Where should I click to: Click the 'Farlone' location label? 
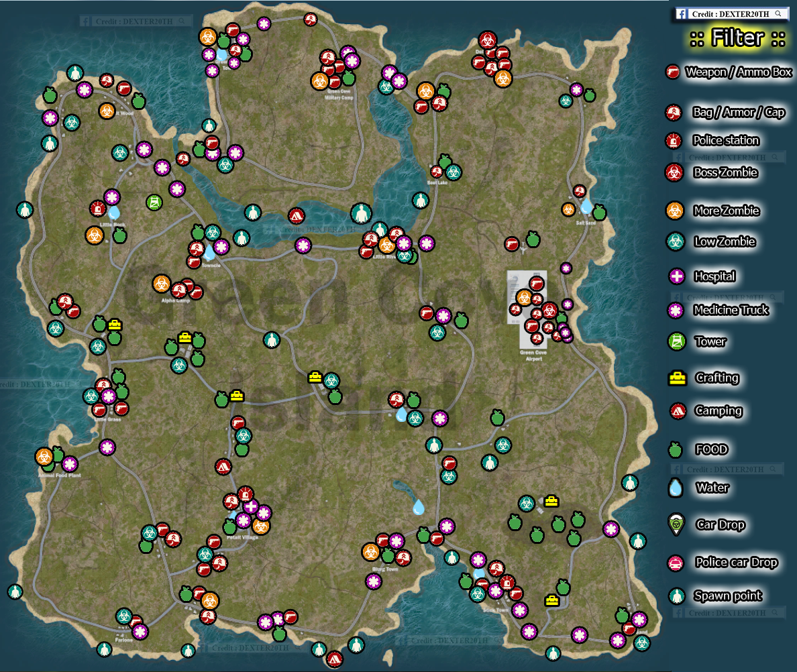[x=124, y=640]
